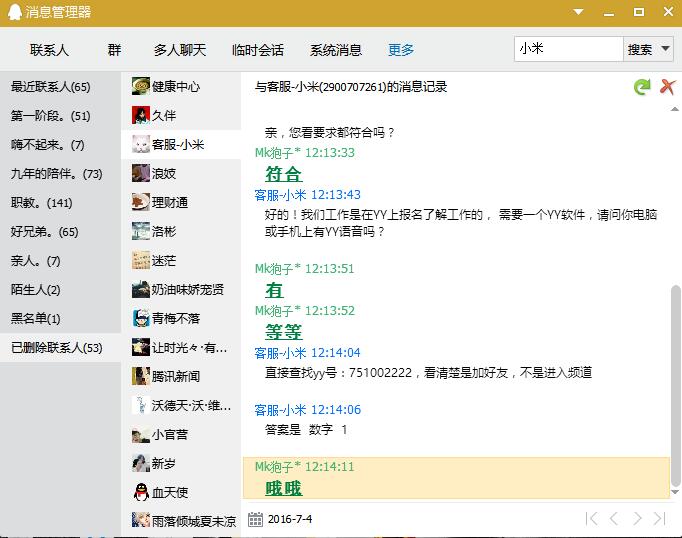The image size is (682, 538).
Task: Click the 客服-小米 12:13:43 sender line
Action: pyautogui.click(x=308, y=194)
